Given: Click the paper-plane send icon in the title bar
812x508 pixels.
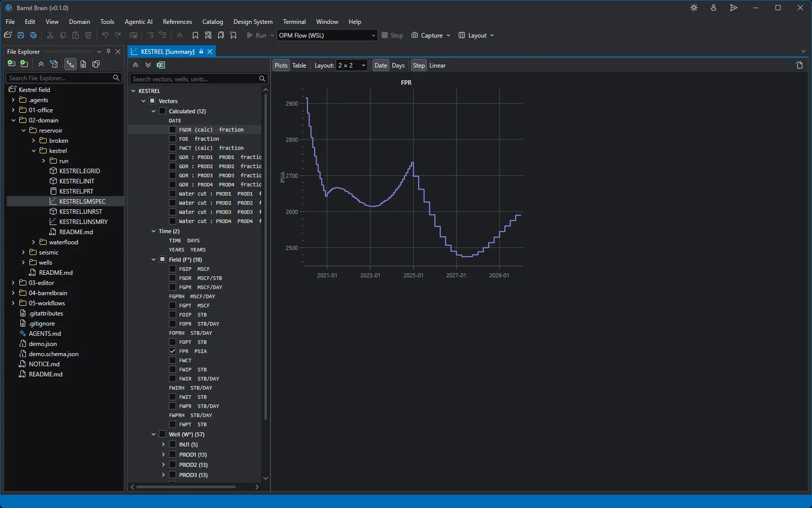Looking at the screenshot, I should [x=733, y=8].
